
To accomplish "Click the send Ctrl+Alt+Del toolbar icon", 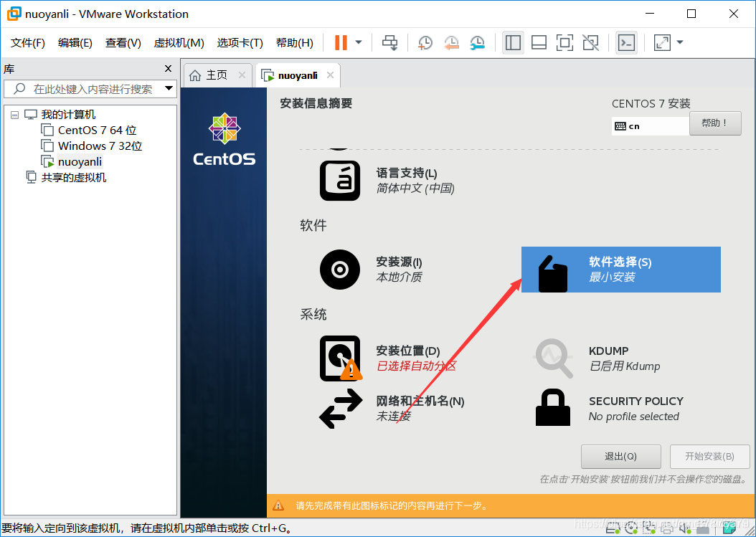I will coord(389,42).
